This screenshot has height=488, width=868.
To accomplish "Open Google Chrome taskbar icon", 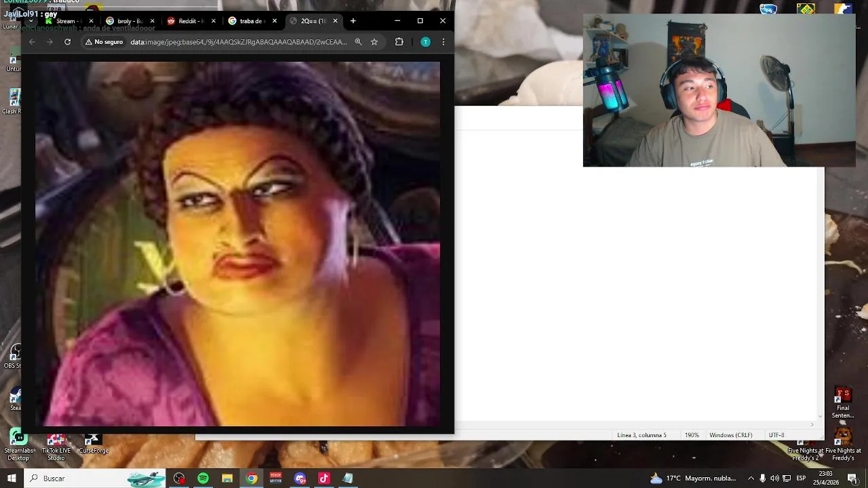I will pos(252,479).
